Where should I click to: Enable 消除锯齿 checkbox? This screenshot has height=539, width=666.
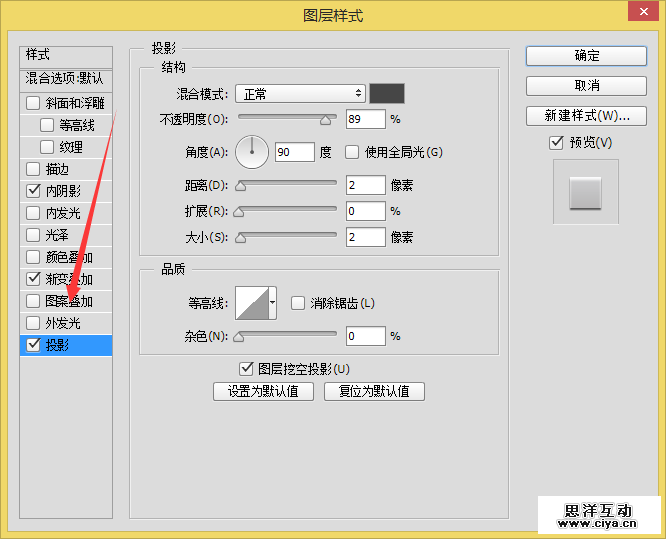[x=298, y=303]
